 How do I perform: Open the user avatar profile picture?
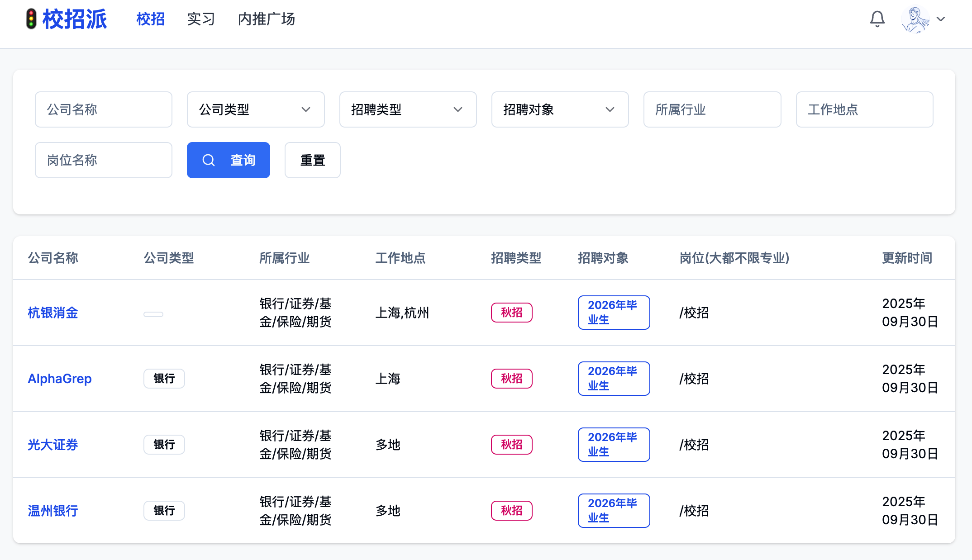pos(915,19)
